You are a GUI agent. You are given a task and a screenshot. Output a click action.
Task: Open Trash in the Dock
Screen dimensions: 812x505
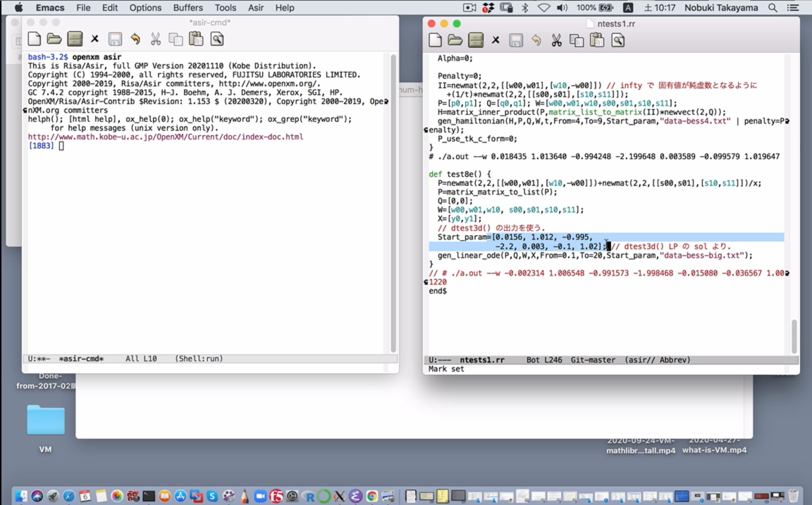tap(793, 496)
